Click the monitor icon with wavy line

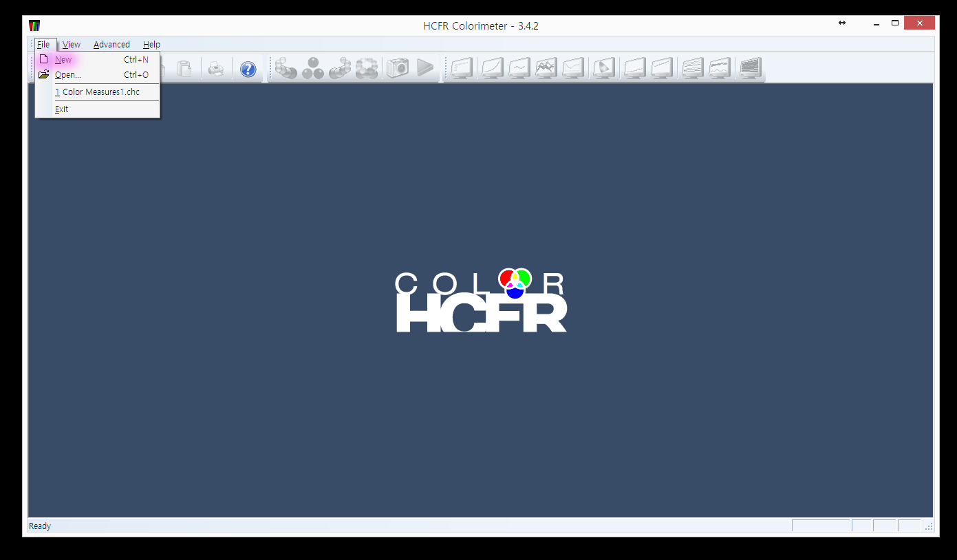519,68
